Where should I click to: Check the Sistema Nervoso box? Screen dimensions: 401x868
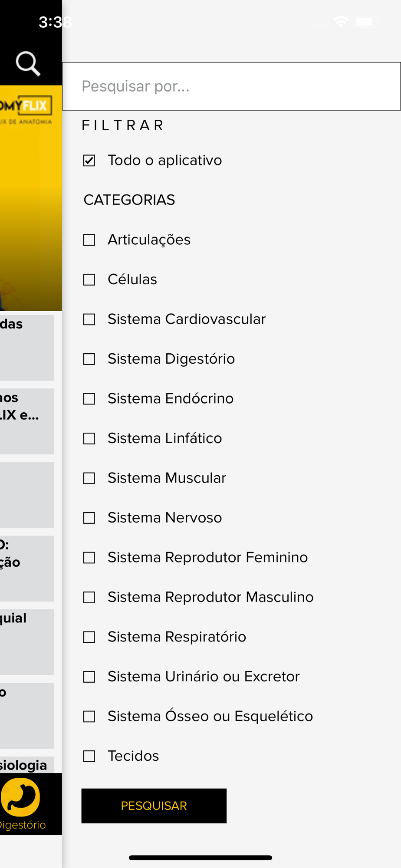click(89, 518)
